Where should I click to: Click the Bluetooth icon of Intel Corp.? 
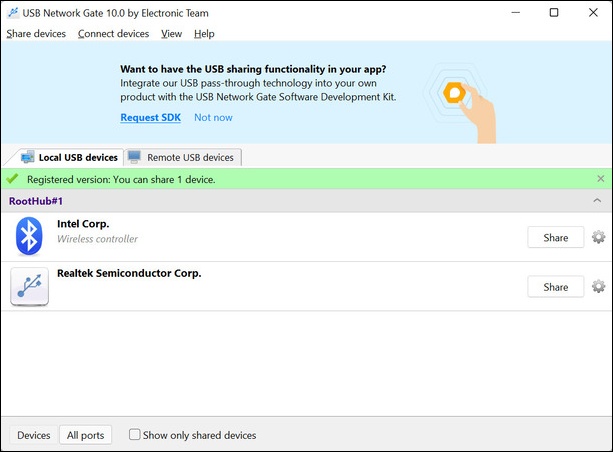[29, 236]
